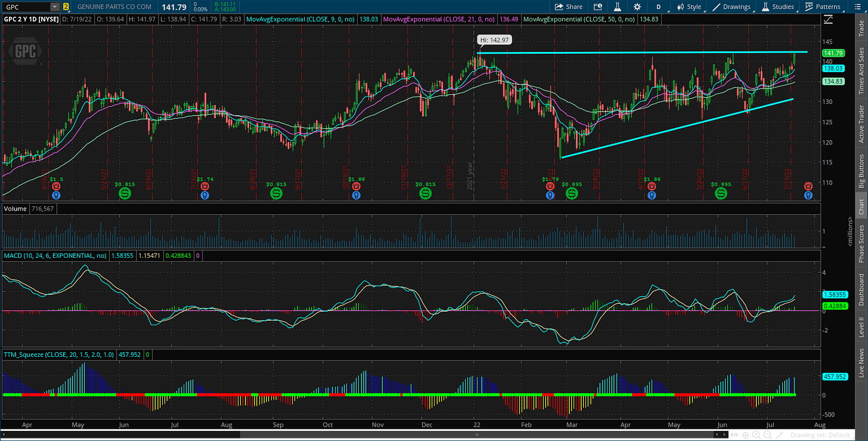Click the 1.58355 MACD axis value label
This screenshot has width=868, height=441.
[x=835, y=294]
